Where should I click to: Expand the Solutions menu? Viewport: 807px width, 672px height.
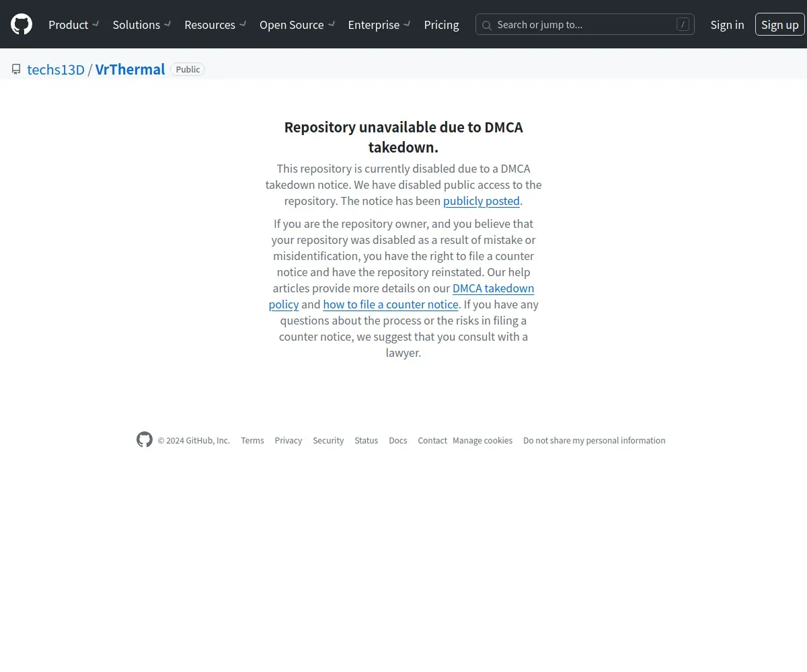tap(142, 25)
